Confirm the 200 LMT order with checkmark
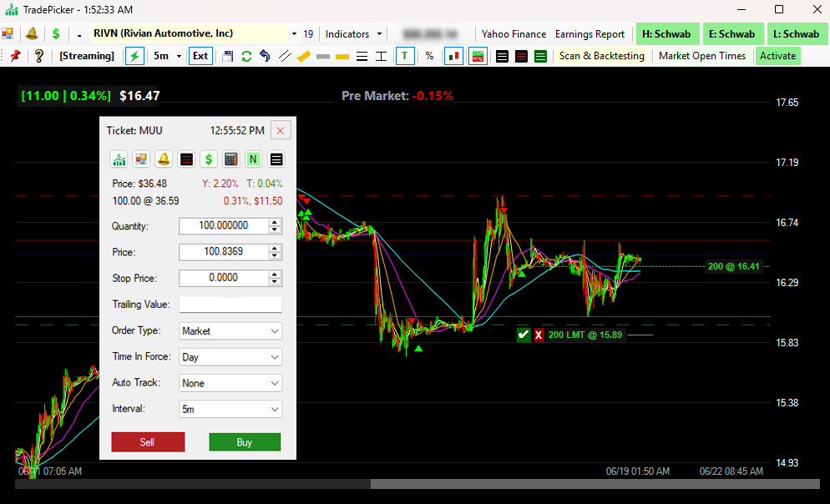This screenshot has width=830, height=504. click(x=524, y=335)
